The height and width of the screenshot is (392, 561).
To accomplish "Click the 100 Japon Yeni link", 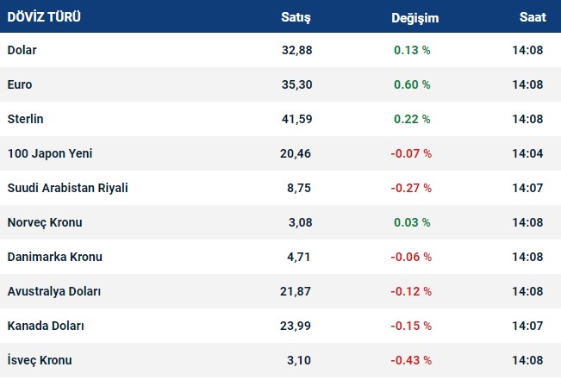I will (50, 153).
